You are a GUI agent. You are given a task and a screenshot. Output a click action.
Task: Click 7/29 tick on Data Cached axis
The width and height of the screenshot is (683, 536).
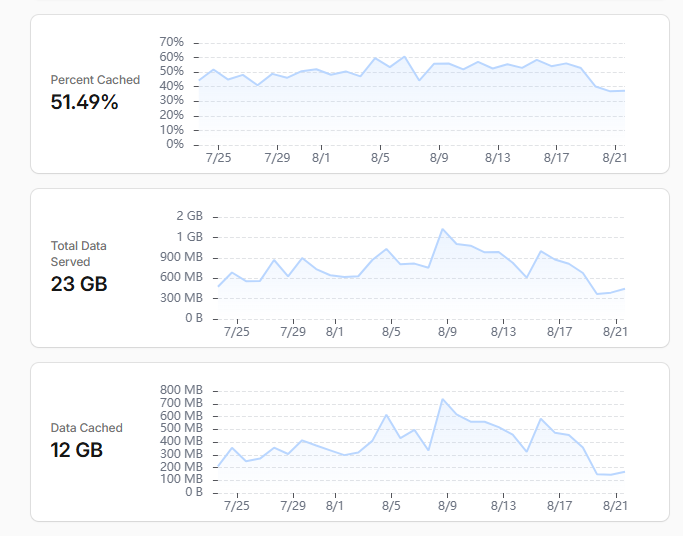click(293, 506)
